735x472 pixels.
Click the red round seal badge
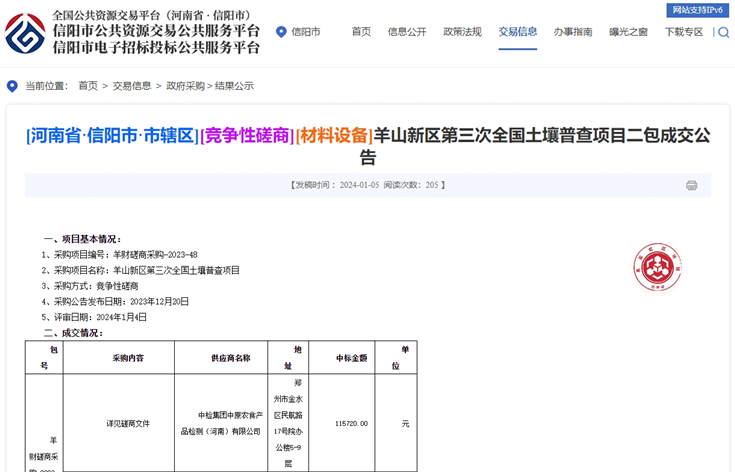[x=657, y=267]
